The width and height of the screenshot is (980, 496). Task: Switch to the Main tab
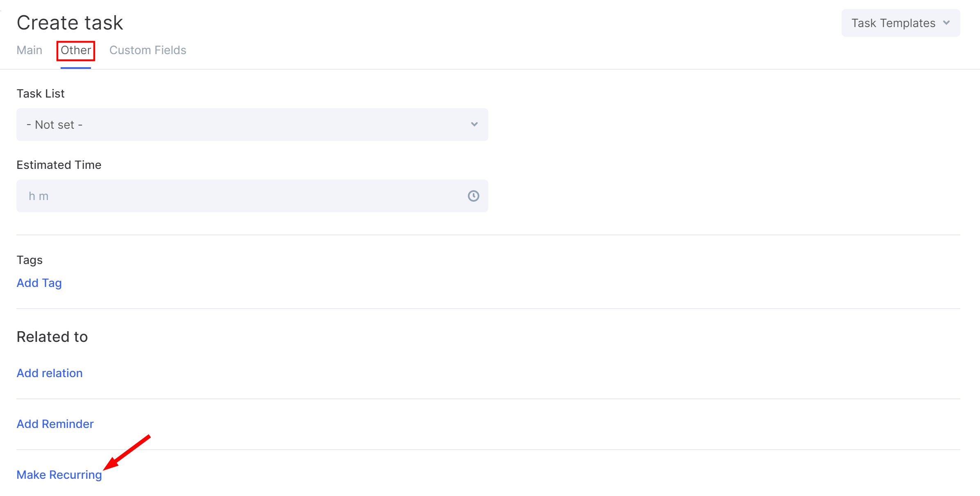point(29,50)
